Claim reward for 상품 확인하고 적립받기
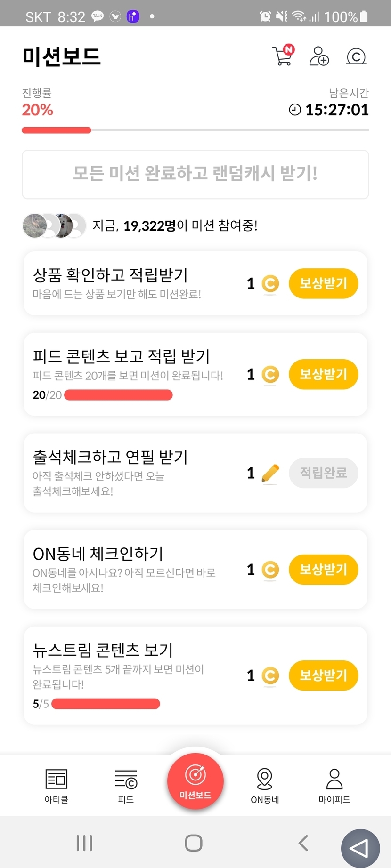Image resolution: width=391 pixels, height=868 pixels. click(x=323, y=283)
